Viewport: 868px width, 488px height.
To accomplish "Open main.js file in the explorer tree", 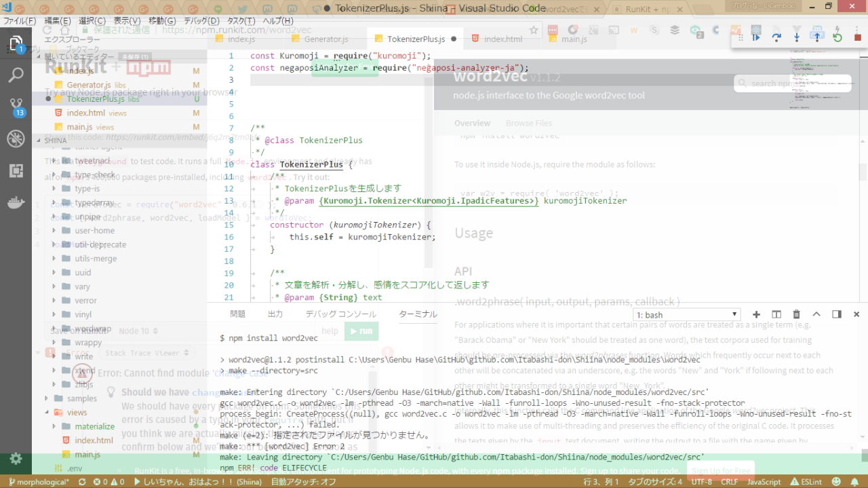I will point(87,454).
